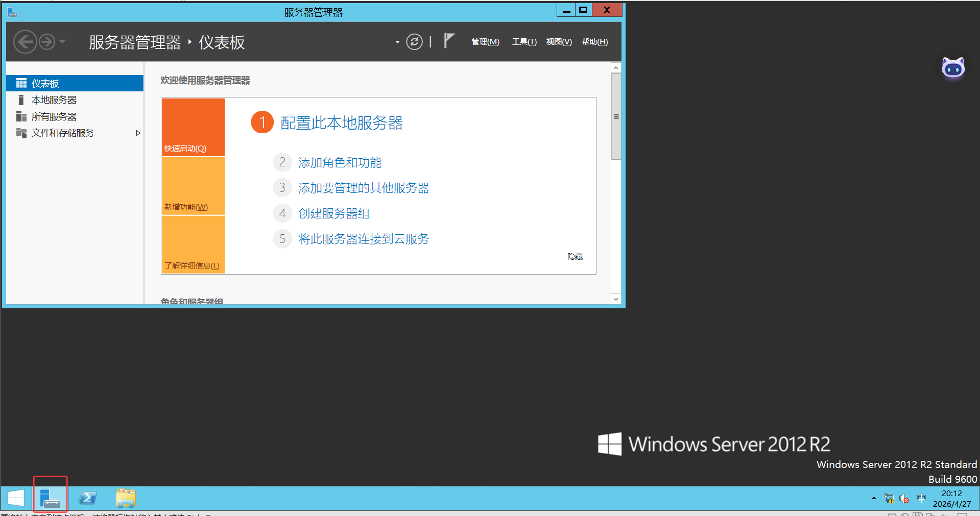Click the Forward navigation arrow in Server Manager
This screenshot has height=516, width=980.
47,42
